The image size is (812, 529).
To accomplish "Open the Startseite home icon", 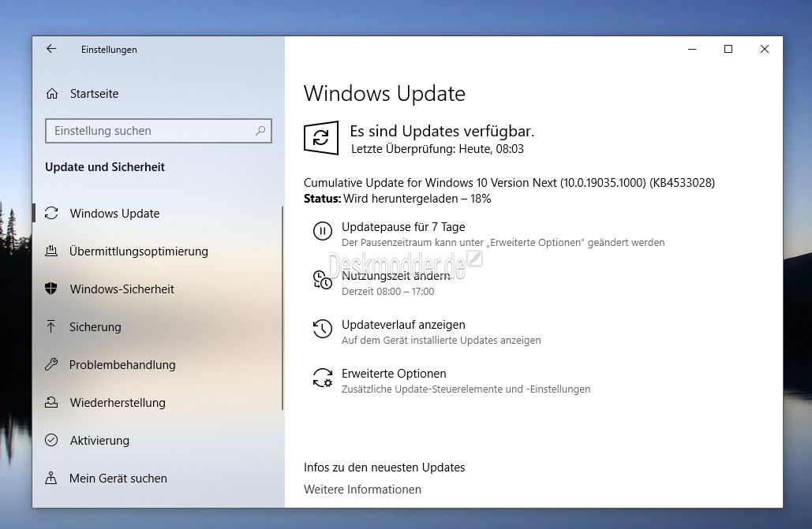I will coord(52,94).
